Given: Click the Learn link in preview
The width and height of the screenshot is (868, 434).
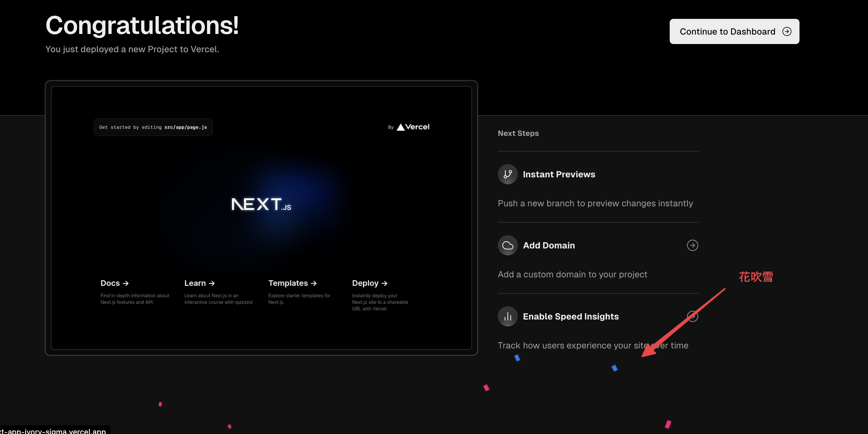Looking at the screenshot, I should pos(200,283).
